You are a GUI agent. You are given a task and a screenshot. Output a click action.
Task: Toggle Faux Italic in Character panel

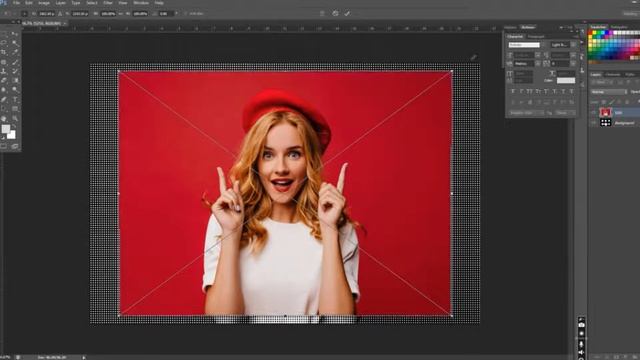pyautogui.click(x=521, y=91)
